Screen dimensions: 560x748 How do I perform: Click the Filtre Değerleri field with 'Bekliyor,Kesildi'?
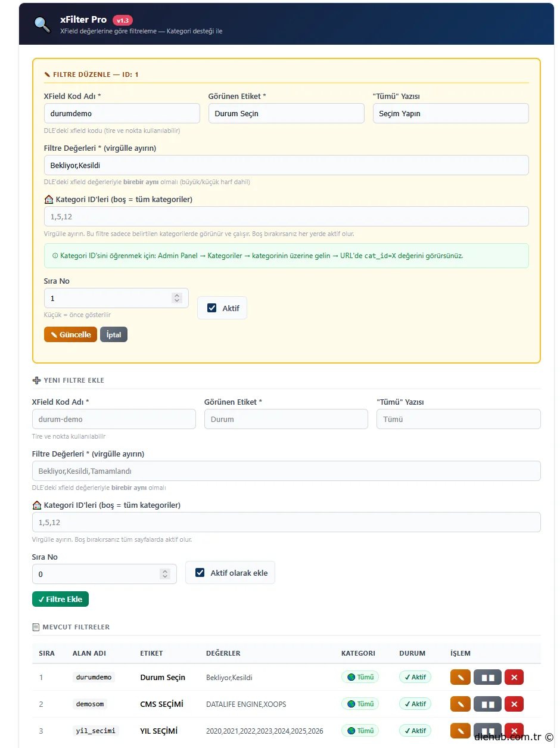(x=286, y=165)
